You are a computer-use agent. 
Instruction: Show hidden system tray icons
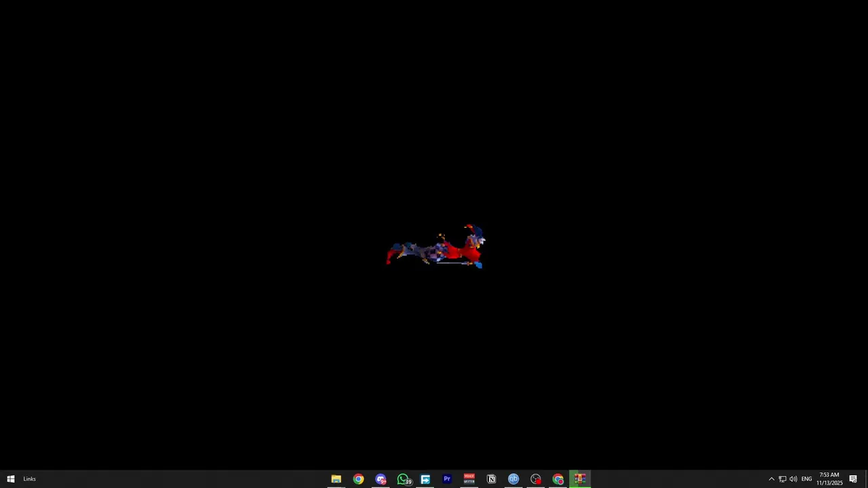771,479
